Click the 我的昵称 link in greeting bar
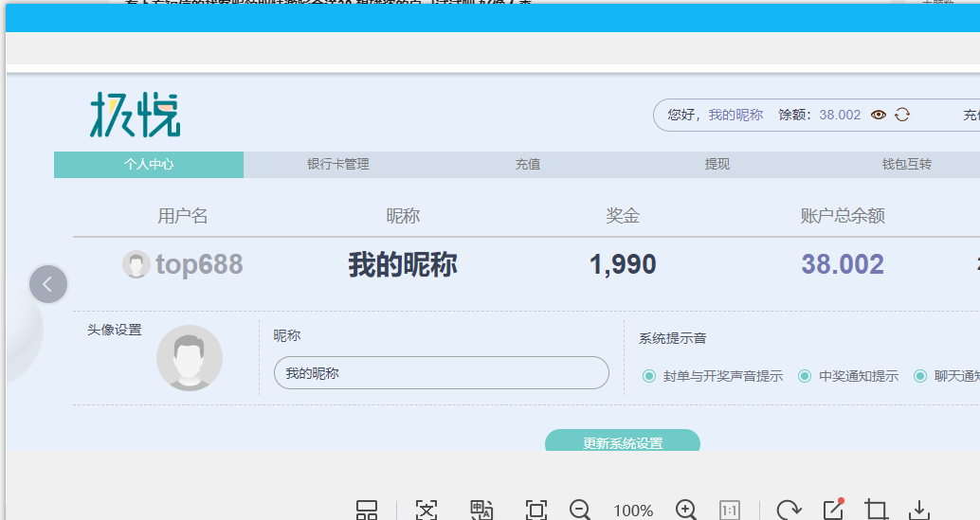This screenshot has height=520, width=980. 735,115
